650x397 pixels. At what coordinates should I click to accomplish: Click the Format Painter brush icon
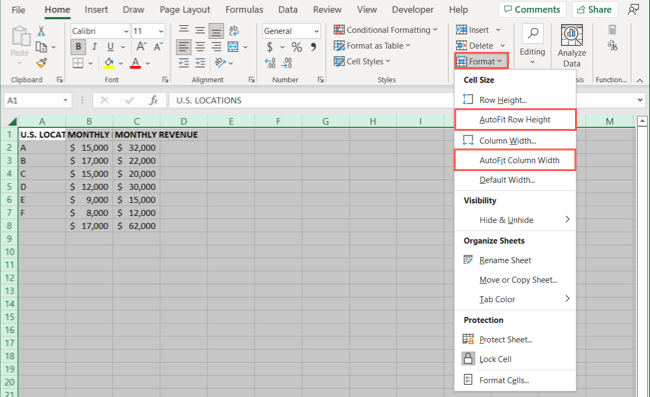[41, 63]
